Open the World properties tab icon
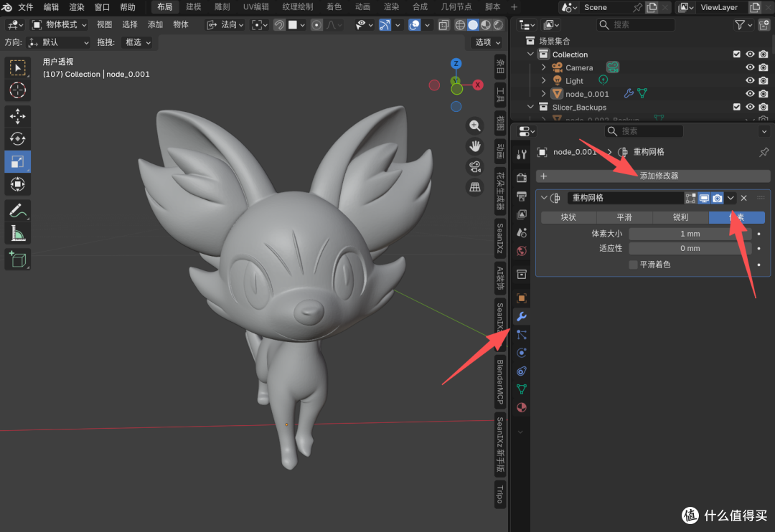The width and height of the screenshot is (775, 532). (x=522, y=251)
